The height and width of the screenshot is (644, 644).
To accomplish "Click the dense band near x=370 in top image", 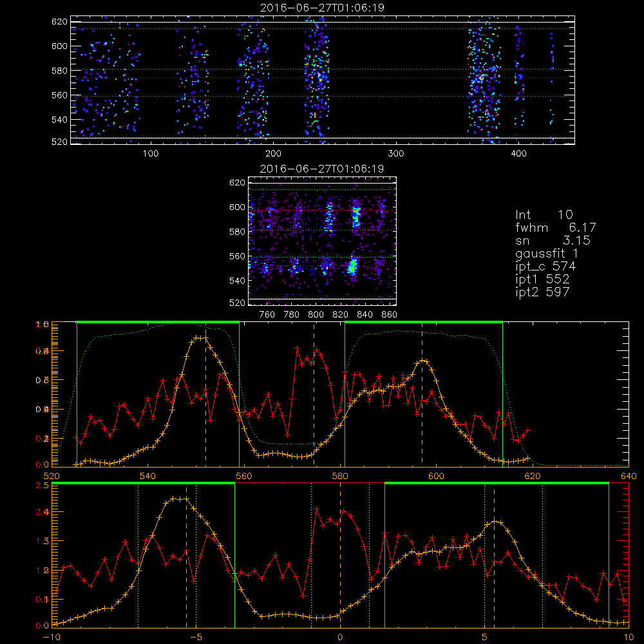I will point(484,80).
